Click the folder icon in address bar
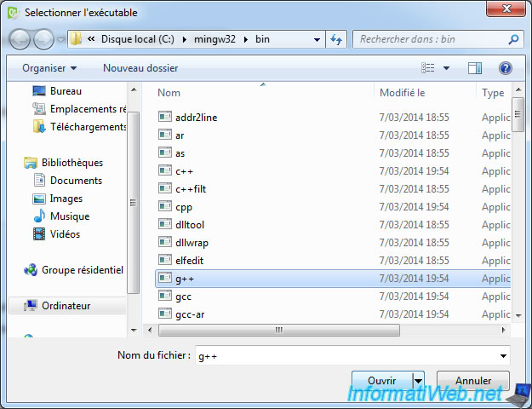 tap(76, 39)
